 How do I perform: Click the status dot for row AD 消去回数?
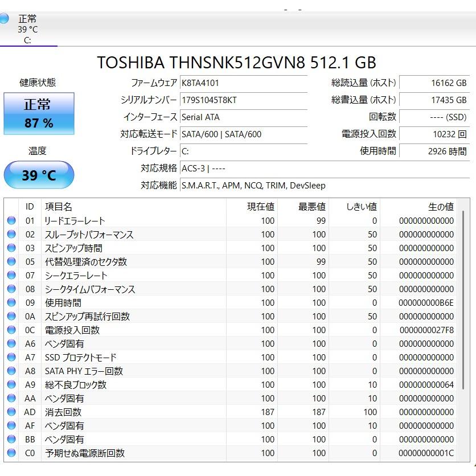[11, 412]
